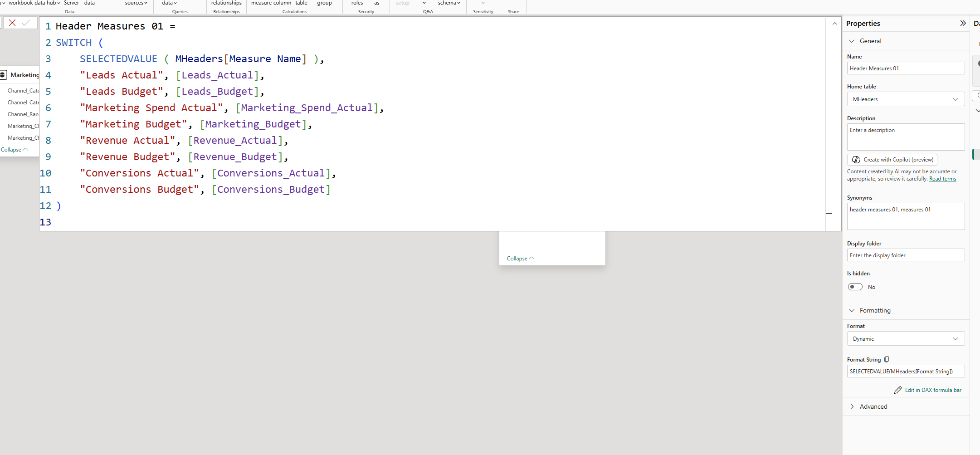Click the roles ribbon button
The image size is (980, 455).
(357, 3)
